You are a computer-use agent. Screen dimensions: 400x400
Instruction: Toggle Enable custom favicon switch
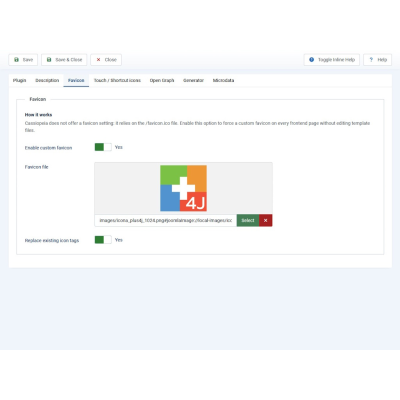(x=103, y=147)
